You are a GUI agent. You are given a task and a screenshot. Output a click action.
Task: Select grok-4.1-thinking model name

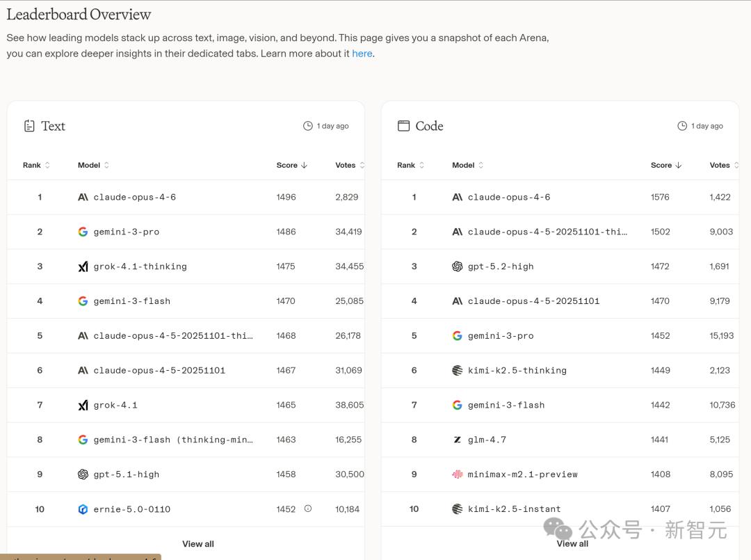(140, 266)
